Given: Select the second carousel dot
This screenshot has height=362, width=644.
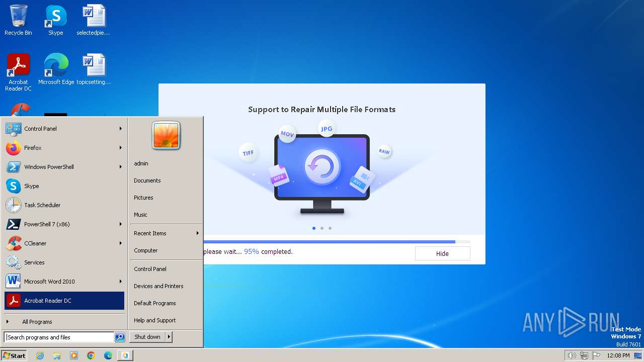Looking at the screenshot, I should point(322,228).
